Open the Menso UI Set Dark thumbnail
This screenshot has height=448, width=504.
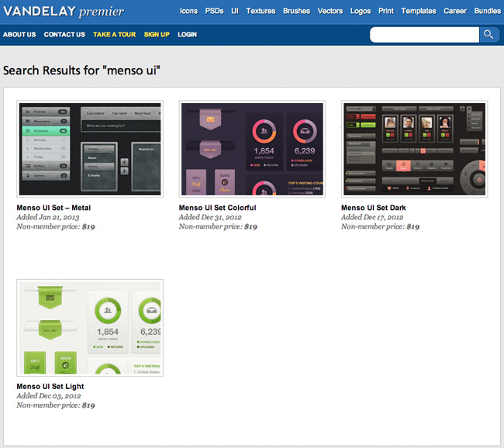pyautogui.click(x=414, y=149)
